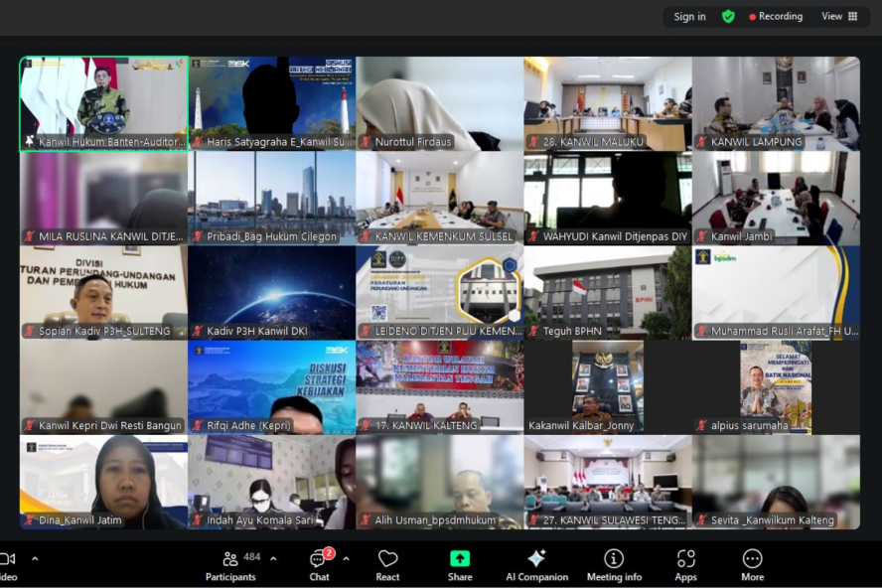This screenshot has height=588, width=882.
Task: Select the Dina_Kanwil Jatim video tile
Action: click(x=103, y=482)
